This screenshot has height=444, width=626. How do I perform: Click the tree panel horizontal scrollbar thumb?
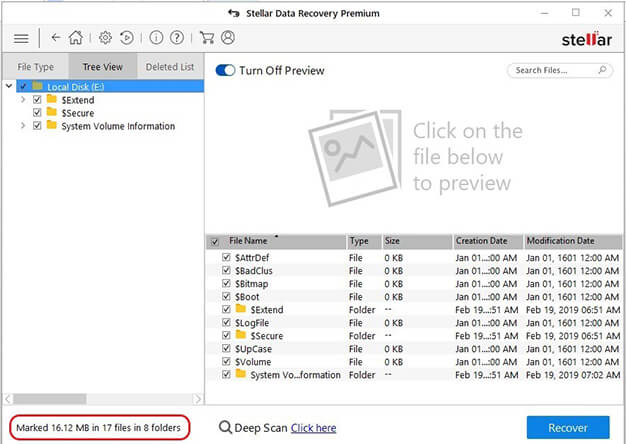(50, 398)
